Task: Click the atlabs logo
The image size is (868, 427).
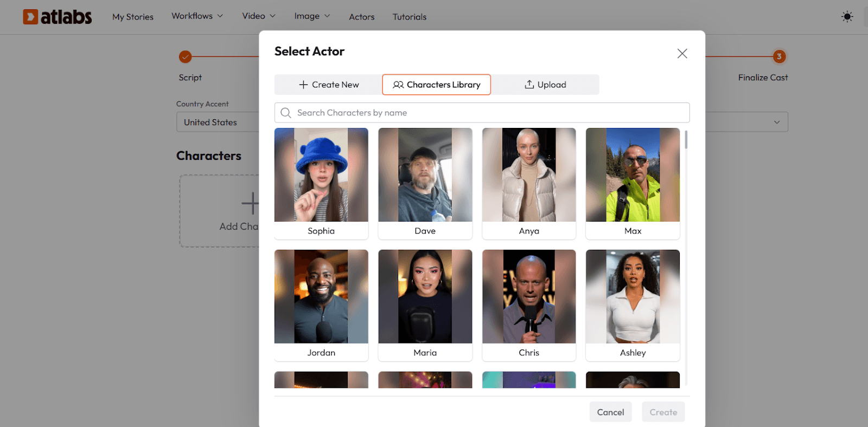Action: click(57, 17)
